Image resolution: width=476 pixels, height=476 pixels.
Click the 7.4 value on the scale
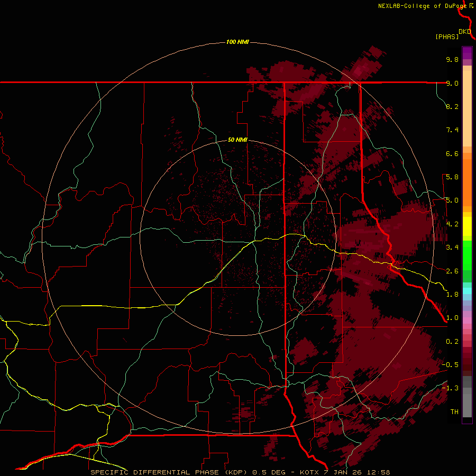[x=452, y=130]
